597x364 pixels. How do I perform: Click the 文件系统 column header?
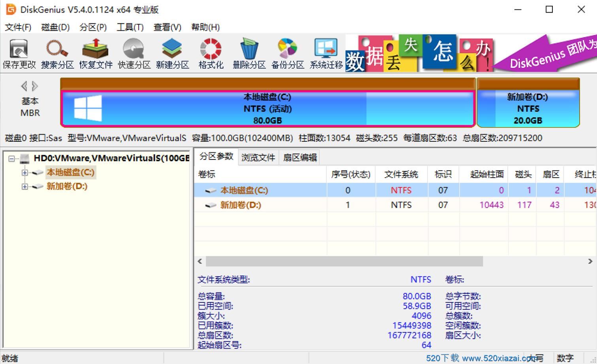pyautogui.click(x=401, y=174)
